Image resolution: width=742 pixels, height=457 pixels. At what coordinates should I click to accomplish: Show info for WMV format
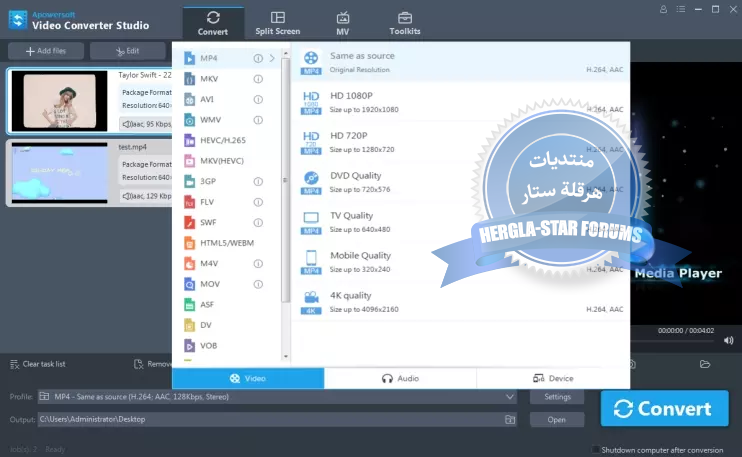pyautogui.click(x=258, y=120)
